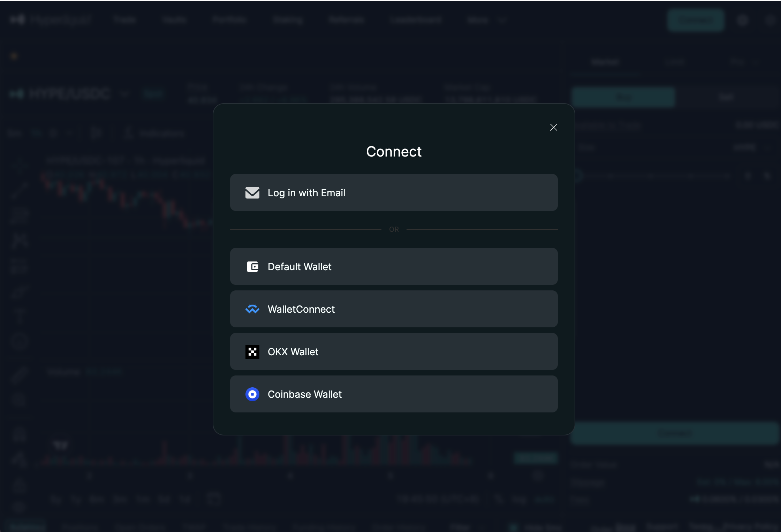Click the teal Connect button in the header
This screenshot has width=781, height=532.
(x=695, y=20)
